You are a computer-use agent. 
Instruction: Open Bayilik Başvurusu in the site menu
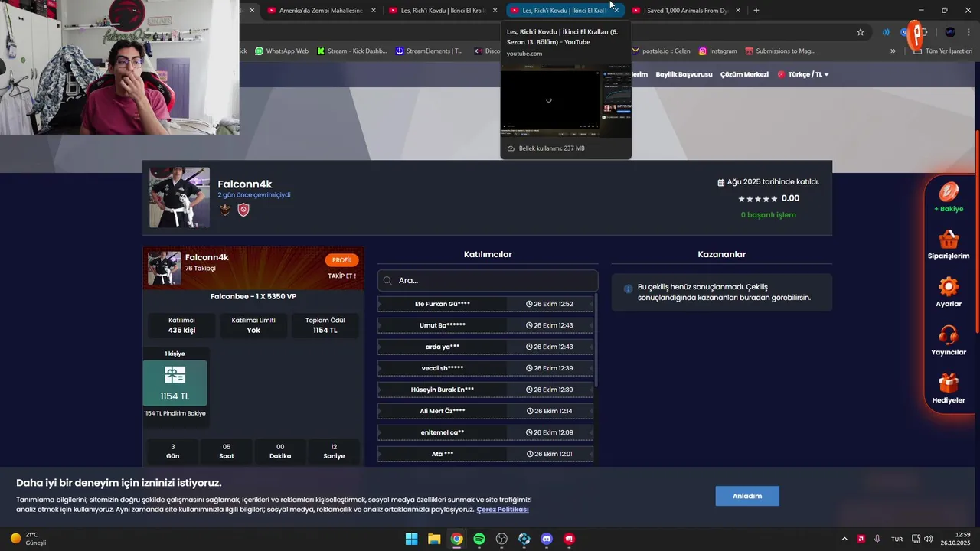coord(684,74)
